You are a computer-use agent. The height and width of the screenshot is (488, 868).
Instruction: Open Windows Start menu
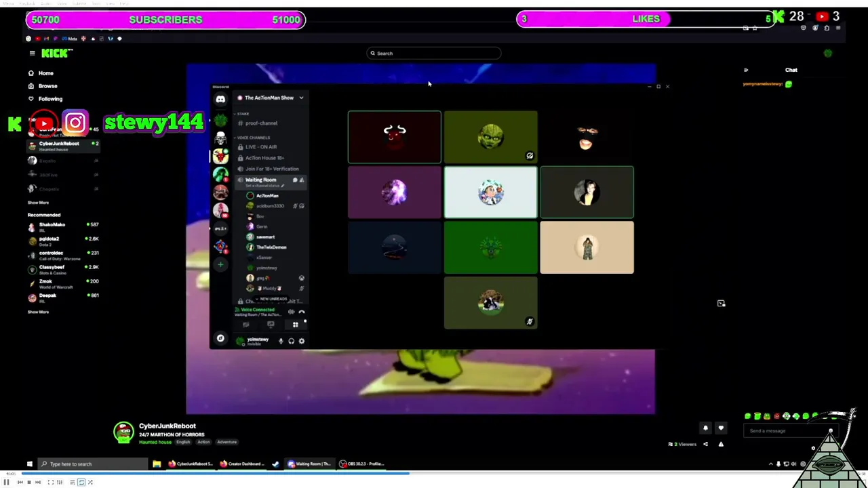tap(29, 464)
